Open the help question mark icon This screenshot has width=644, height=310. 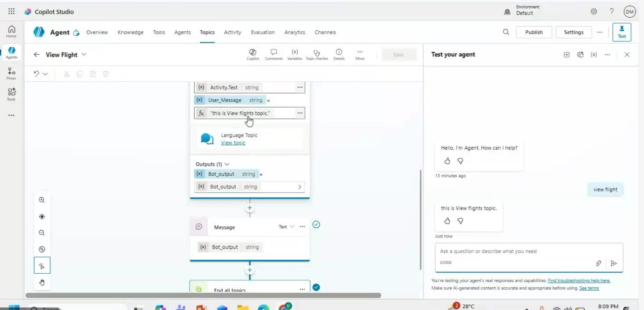pyautogui.click(x=611, y=11)
